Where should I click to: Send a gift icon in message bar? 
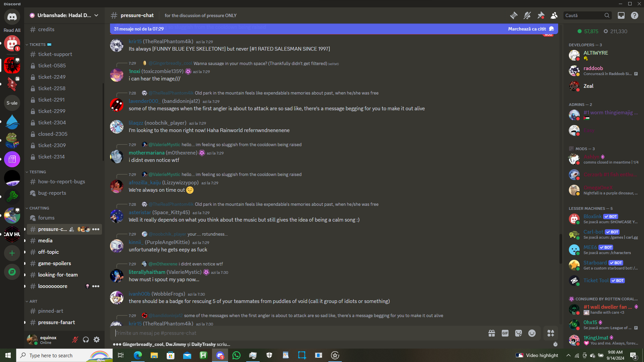tap(491, 333)
